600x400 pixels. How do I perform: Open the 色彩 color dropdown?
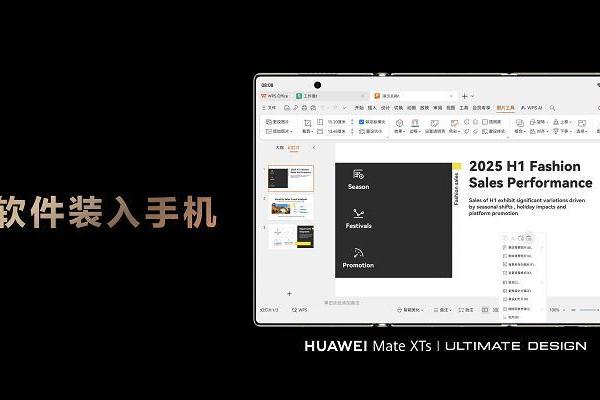pos(455,126)
